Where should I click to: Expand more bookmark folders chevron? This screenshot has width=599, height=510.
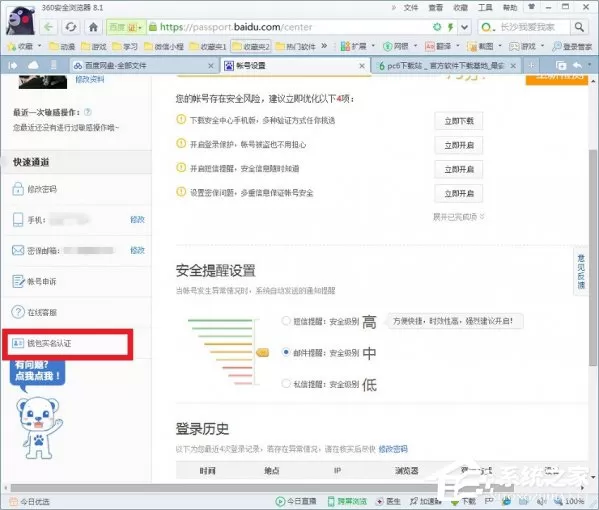point(324,46)
